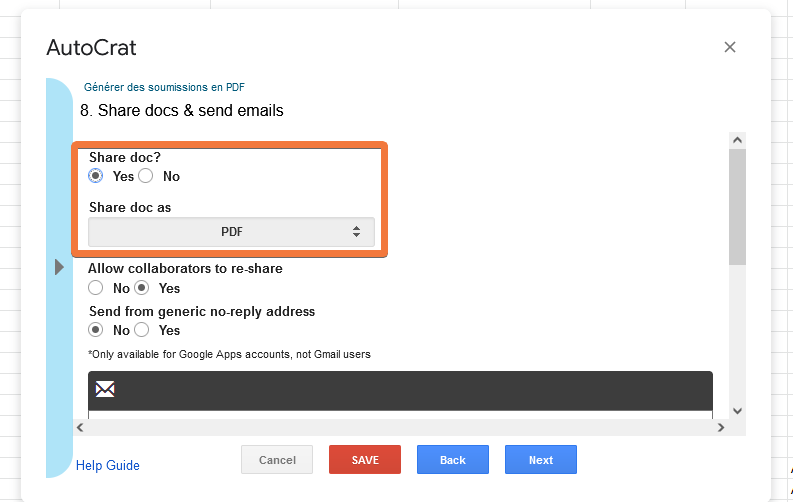Click the vertical scrollbar down arrow
The width and height of the screenshot is (793, 502).
point(738,410)
